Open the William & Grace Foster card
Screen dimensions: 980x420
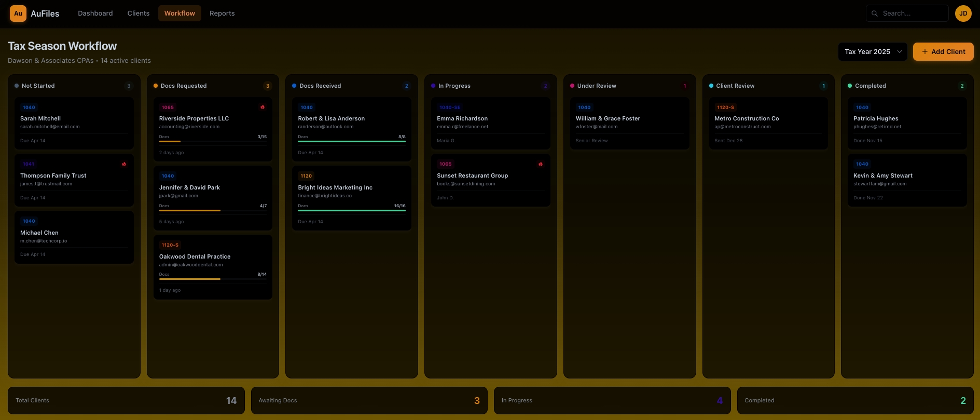(630, 124)
